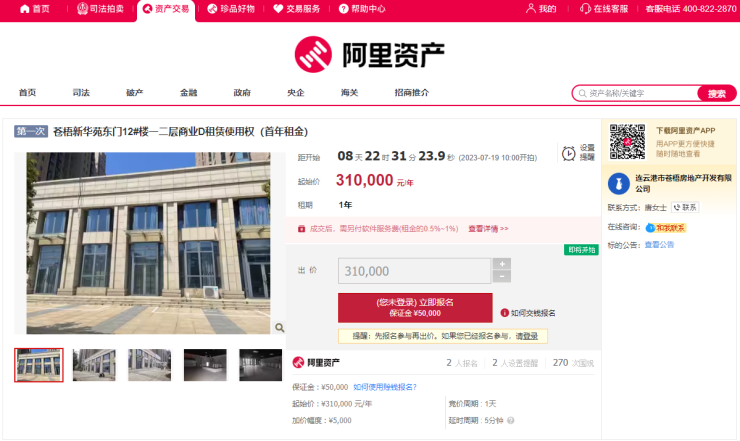Focus the 资产名称/关键字 search field
The height and width of the screenshot is (441, 740).
pos(635,93)
